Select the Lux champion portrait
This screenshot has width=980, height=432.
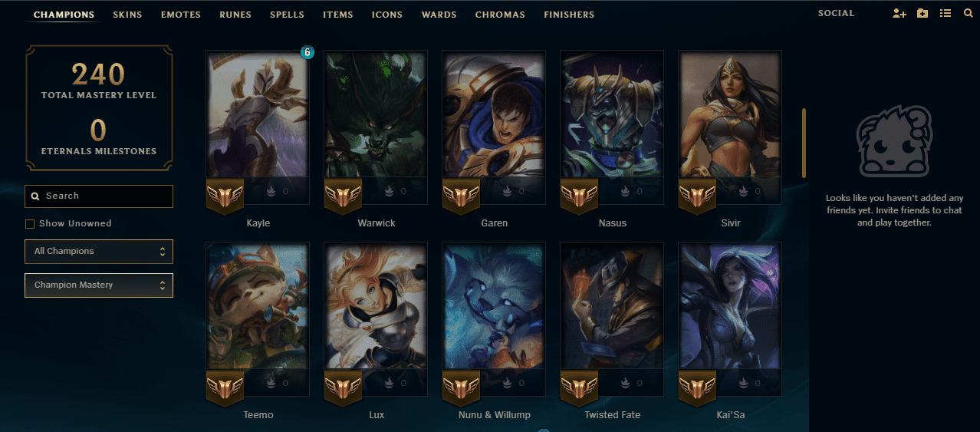pos(376,319)
